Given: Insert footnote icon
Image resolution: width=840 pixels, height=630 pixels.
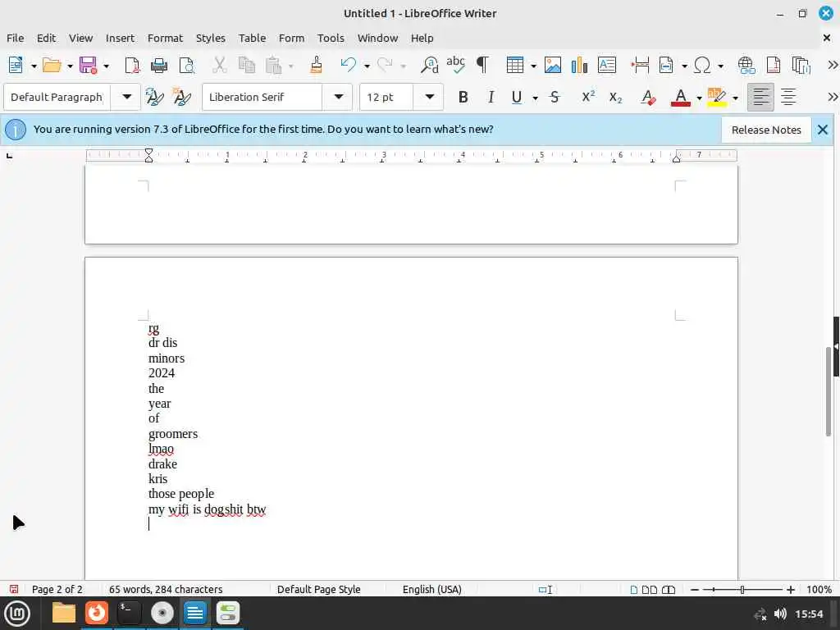Looking at the screenshot, I should click(773, 66).
